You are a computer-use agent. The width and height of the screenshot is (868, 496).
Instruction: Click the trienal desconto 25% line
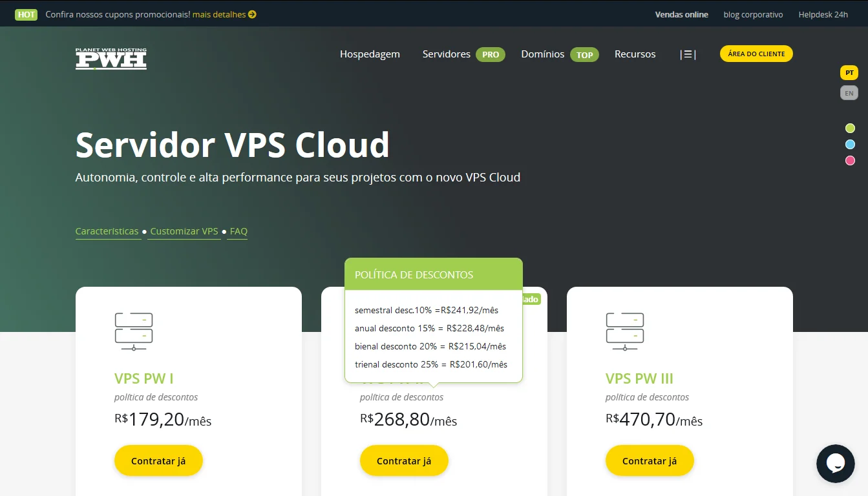pyautogui.click(x=431, y=364)
